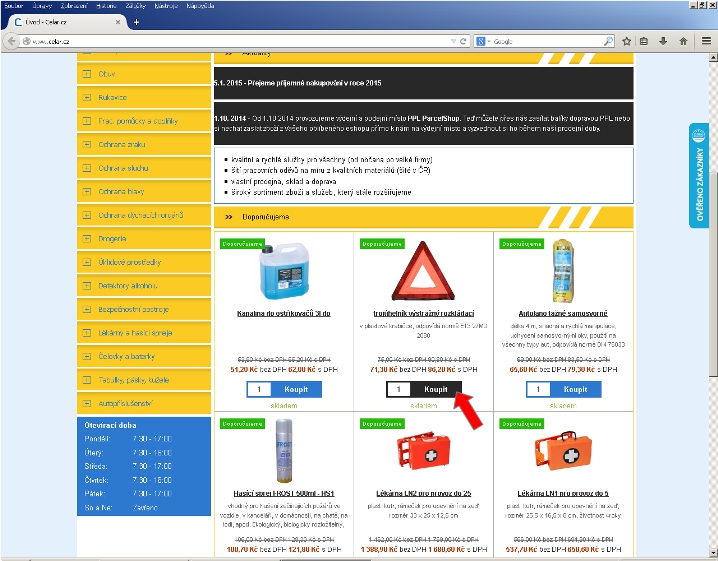Open the Nástroje menu

coord(166,6)
